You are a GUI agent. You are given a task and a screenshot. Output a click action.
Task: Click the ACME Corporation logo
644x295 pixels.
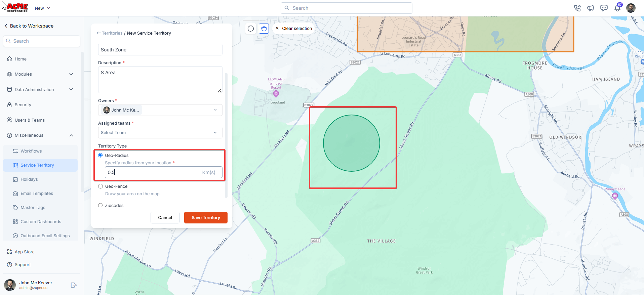click(17, 7)
